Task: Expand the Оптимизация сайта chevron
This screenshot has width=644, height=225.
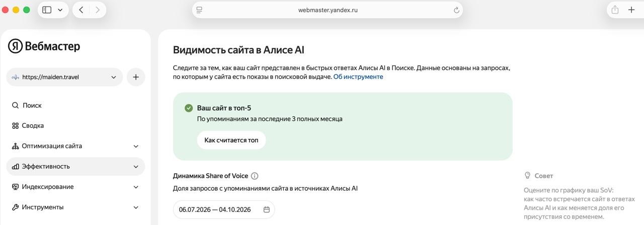Action: click(x=136, y=146)
